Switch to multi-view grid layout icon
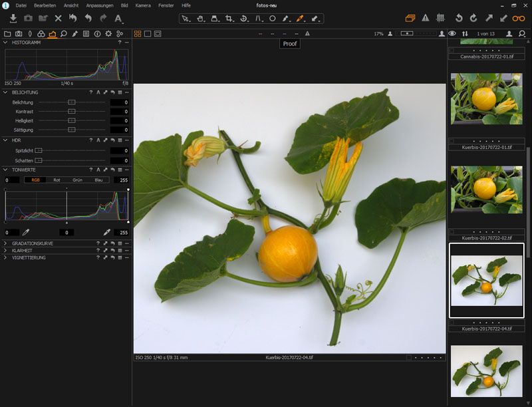532x407 pixels. (137, 33)
